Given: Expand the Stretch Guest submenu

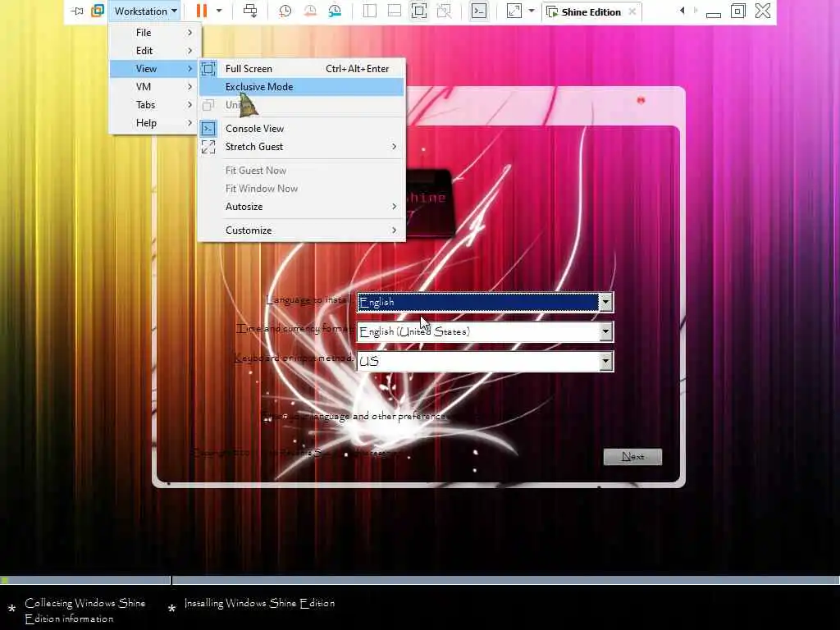Looking at the screenshot, I should (x=302, y=147).
